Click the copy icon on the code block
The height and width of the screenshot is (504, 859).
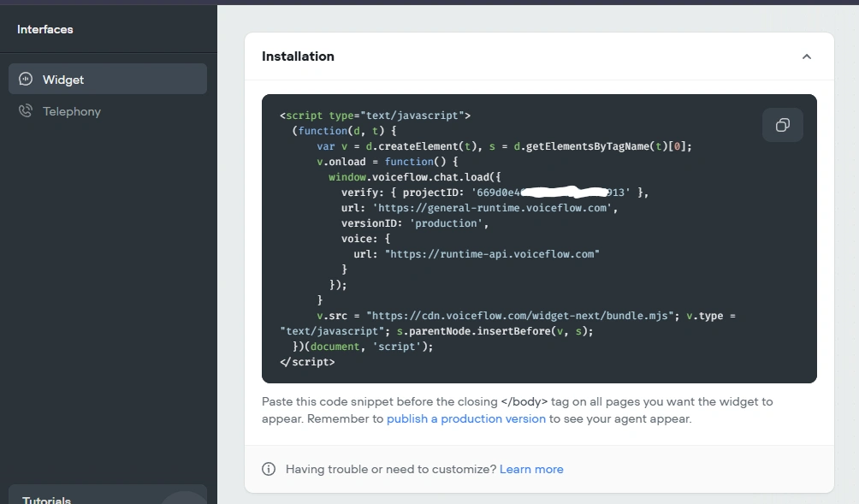pyautogui.click(x=782, y=124)
